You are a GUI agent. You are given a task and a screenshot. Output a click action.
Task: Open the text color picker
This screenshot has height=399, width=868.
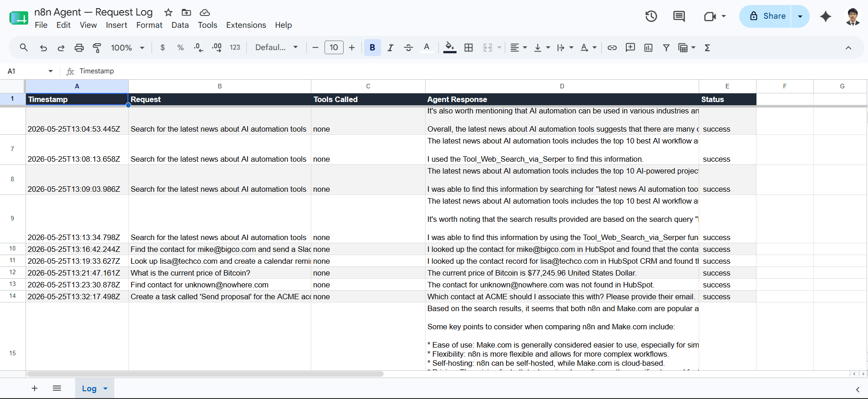tap(426, 47)
